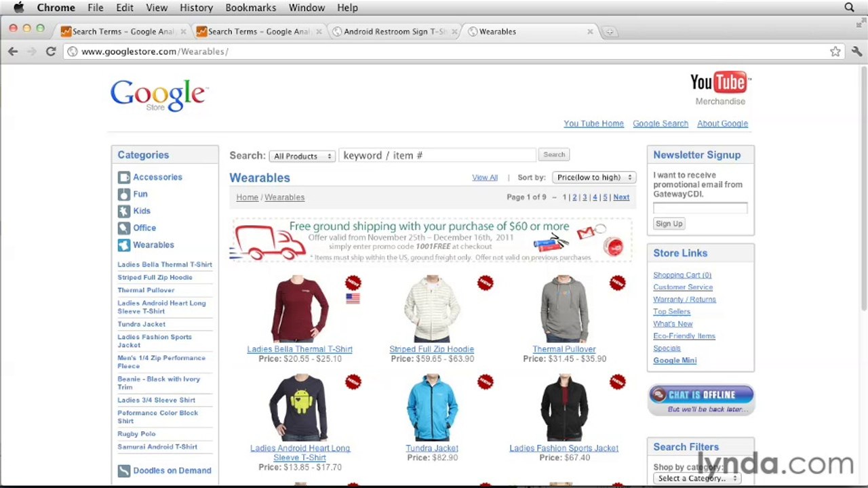Viewport: 868px width, 488px height.
Task: Open Spotlight search magnifier in the menu bar
Action: point(849,7)
